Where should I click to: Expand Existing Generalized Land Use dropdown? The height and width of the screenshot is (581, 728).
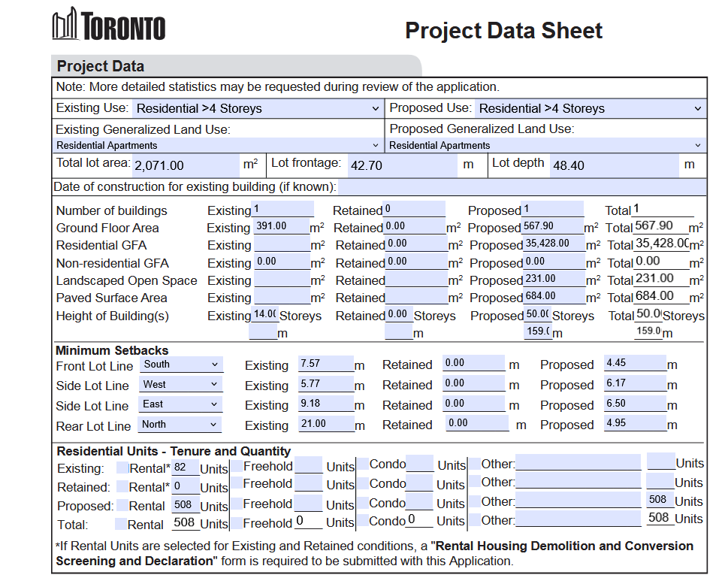click(x=218, y=145)
